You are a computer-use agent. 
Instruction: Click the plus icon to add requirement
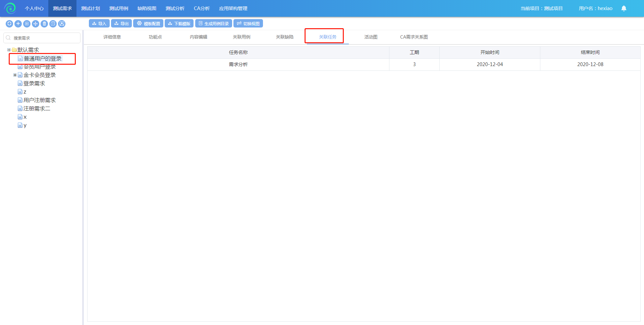18,24
